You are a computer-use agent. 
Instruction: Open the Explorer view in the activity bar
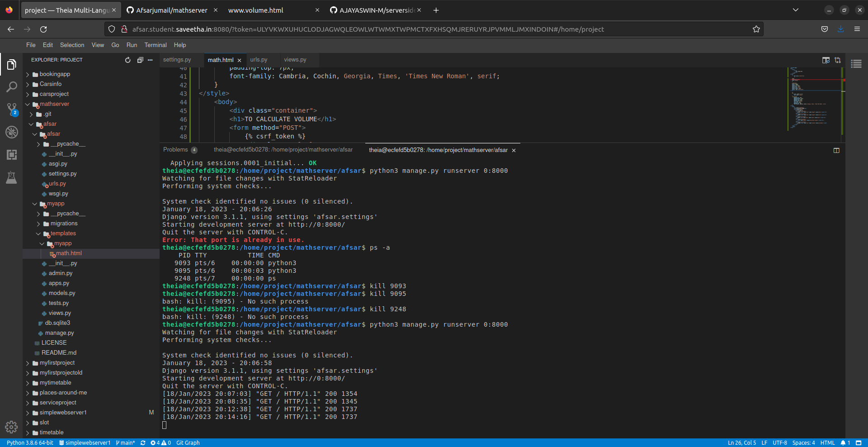(11, 64)
